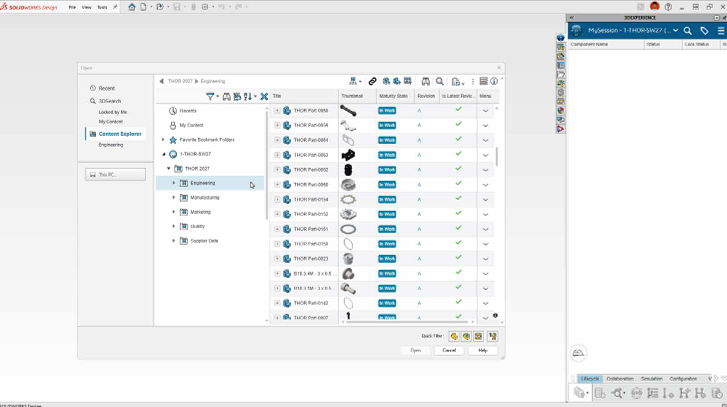The height and width of the screenshot is (407, 727).
Task: Expand the Manufacturing folder in tree
Action: pyautogui.click(x=174, y=197)
